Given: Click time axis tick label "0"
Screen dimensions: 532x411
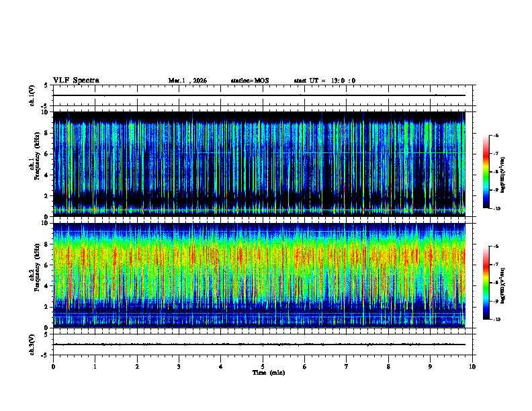Looking at the screenshot, I should click(x=53, y=367).
